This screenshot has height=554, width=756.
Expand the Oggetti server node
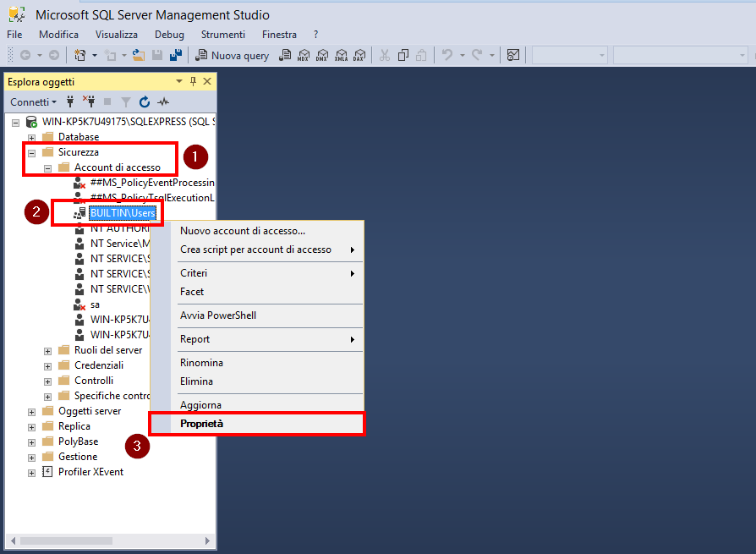32,412
